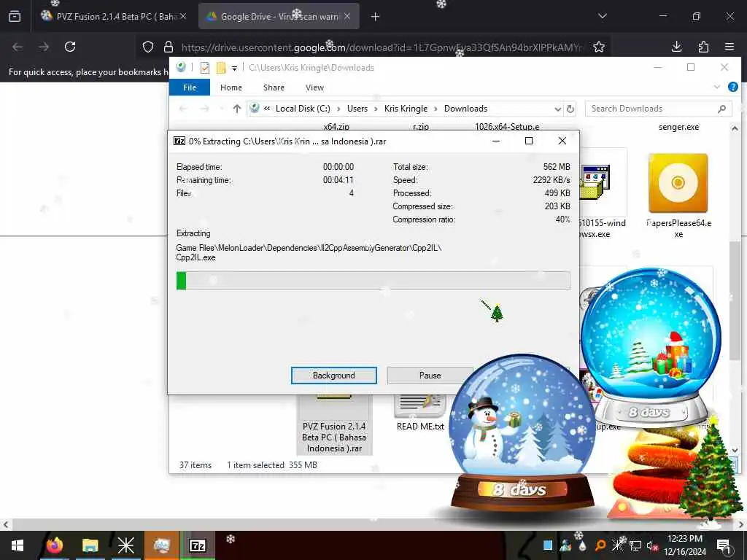Click Explorer up one level arrow
Viewport: 747px width, 560px height.
[237, 109]
